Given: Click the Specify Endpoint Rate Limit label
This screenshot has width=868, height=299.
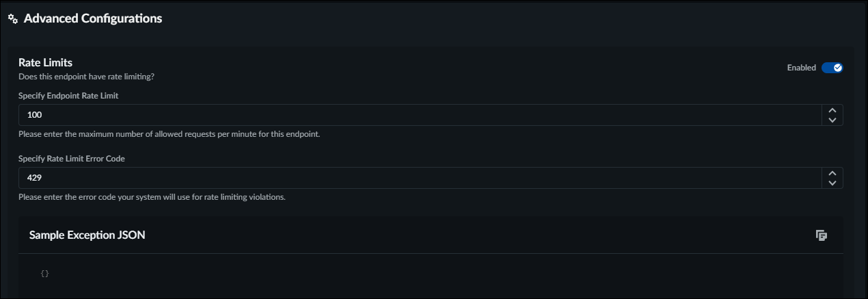Looking at the screenshot, I should pyautogui.click(x=68, y=96).
